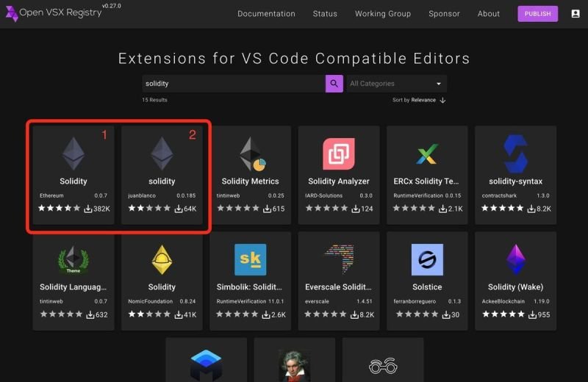Click the version '11.0.1' on Simbolik
Viewport: 588px width, 382px height.
276,301
